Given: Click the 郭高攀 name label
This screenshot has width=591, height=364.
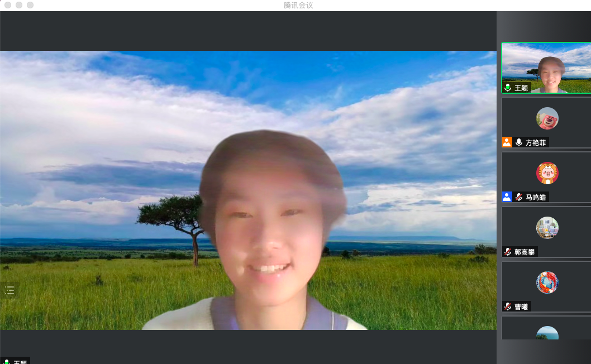Looking at the screenshot, I should [x=525, y=252].
